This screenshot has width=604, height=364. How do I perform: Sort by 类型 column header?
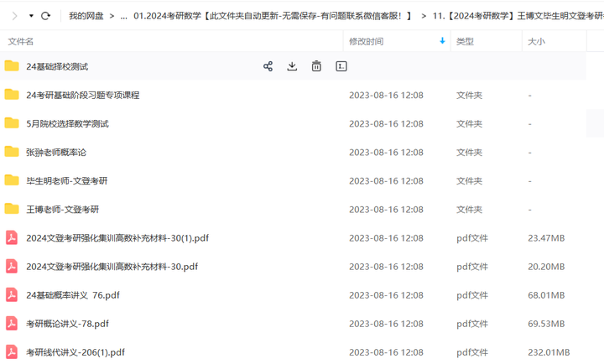coord(465,41)
